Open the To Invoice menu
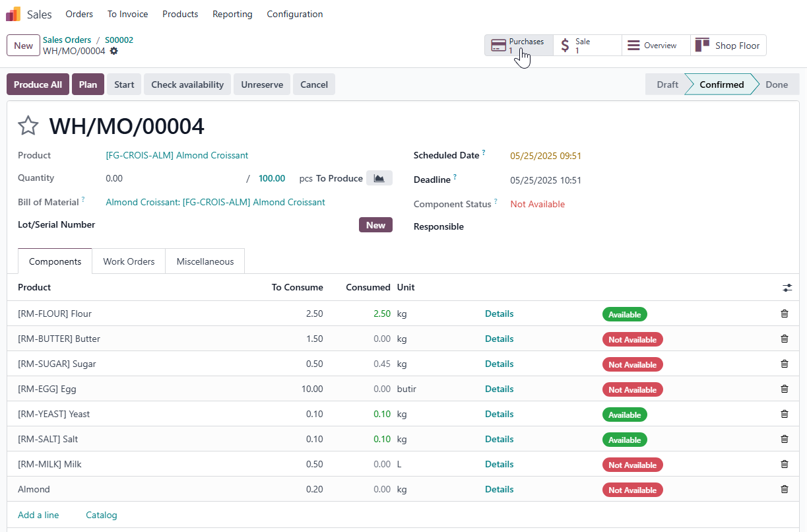 (128, 14)
